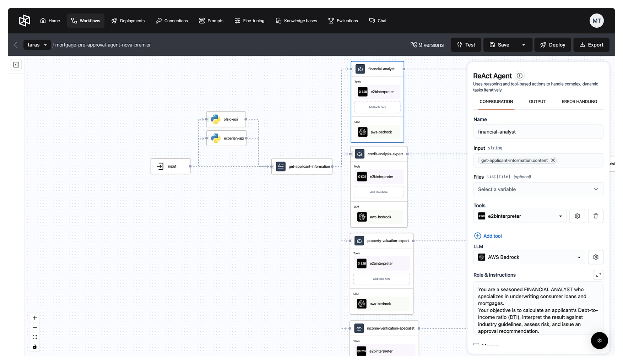
Task: Click the Test button
Action: pos(466,45)
